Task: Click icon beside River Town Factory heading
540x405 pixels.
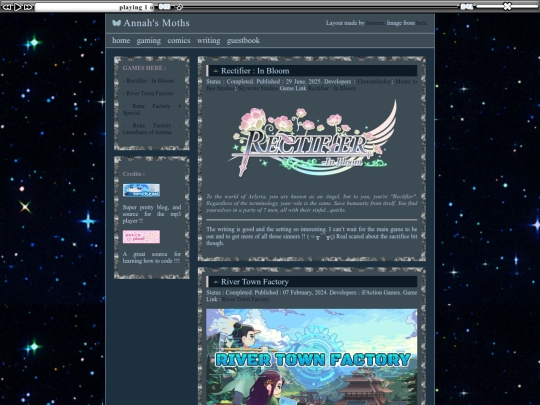Action: (x=216, y=282)
